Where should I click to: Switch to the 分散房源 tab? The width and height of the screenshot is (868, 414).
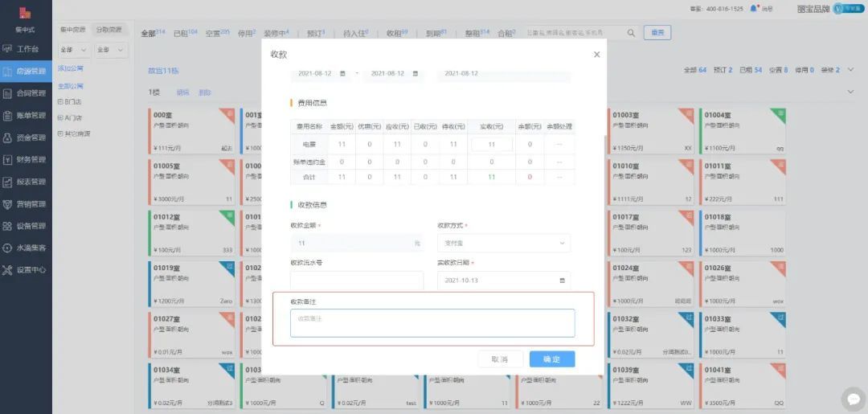tap(109, 30)
